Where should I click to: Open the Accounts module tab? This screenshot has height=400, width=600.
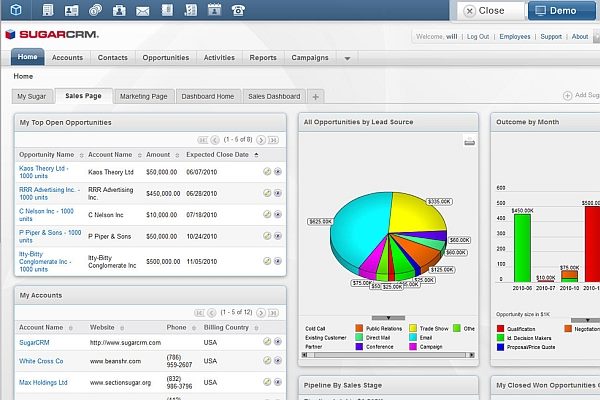[67, 58]
